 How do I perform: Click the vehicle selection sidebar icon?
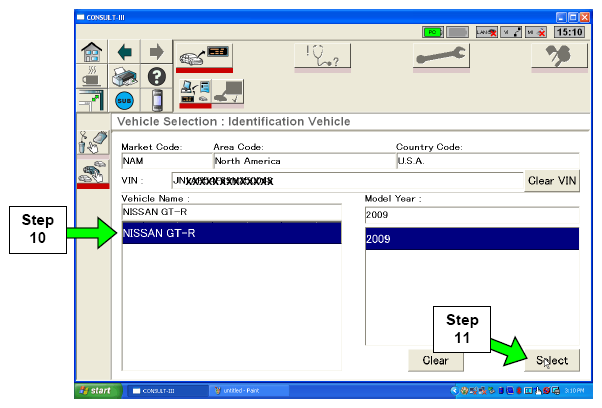92,171
